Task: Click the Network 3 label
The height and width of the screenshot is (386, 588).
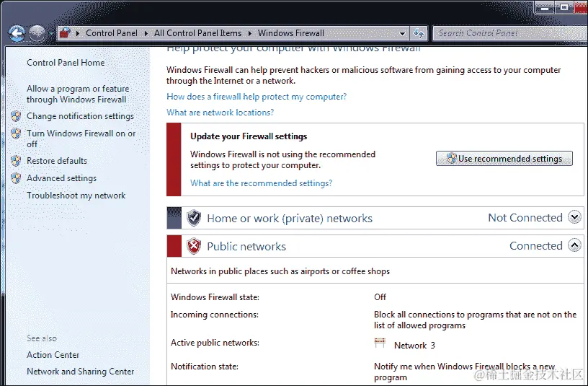Action: tap(414, 346)
